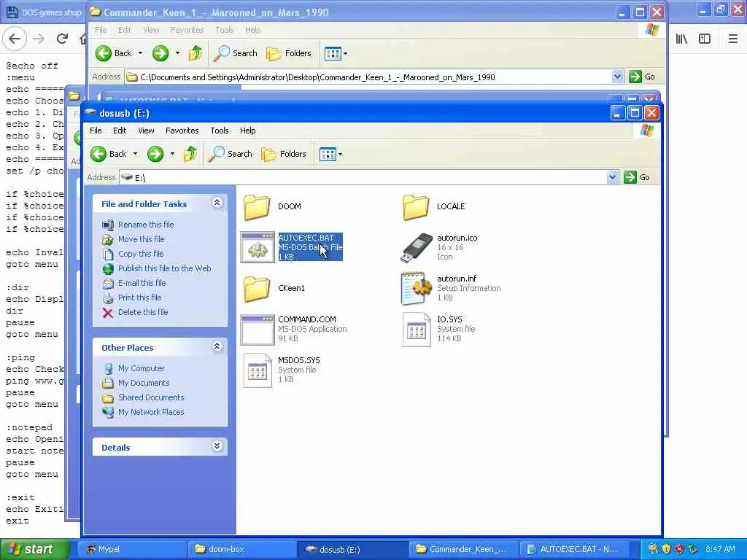Screen dimensions: 747x560
Task: Click Move this file link
Action: 141,239
